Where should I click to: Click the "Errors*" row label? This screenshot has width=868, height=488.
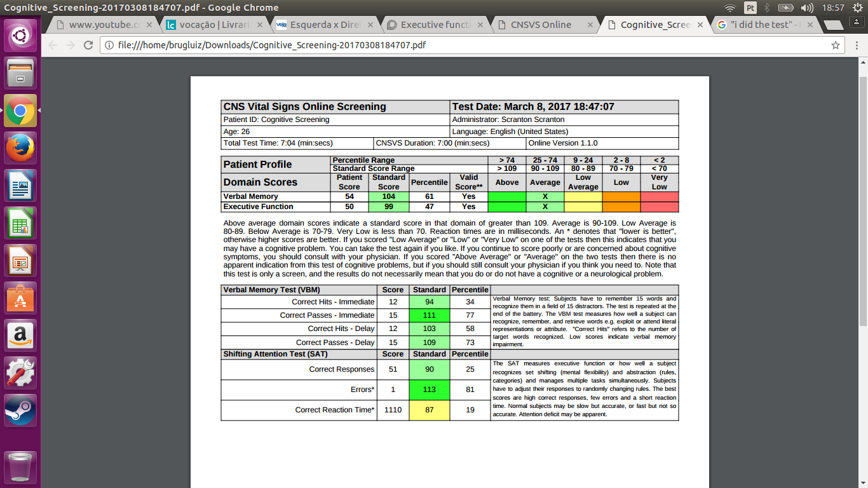coord(362,390)
